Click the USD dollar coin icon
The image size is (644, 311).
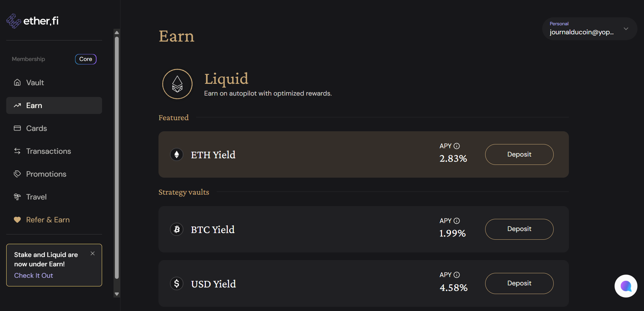[x=177, y=284]
